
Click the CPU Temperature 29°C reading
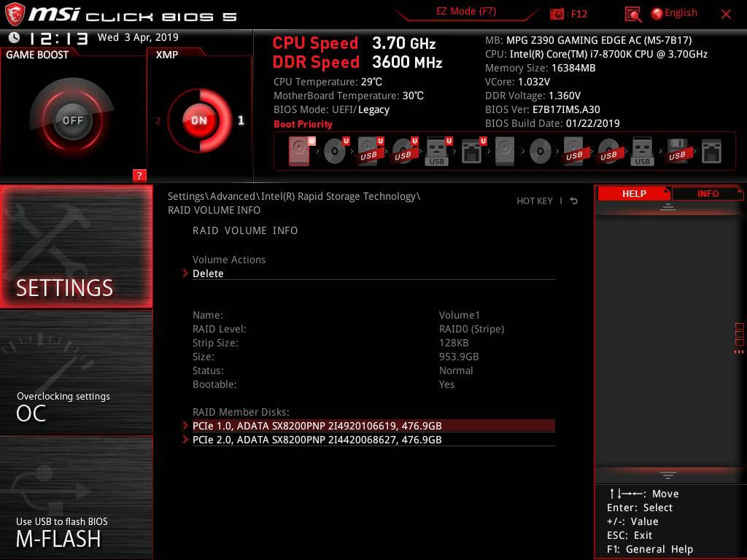click(x=328, y=82)
